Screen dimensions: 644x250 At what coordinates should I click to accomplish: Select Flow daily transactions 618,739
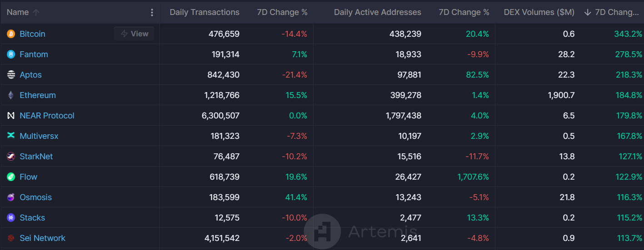pyautogui.click(x=224, y=177)
